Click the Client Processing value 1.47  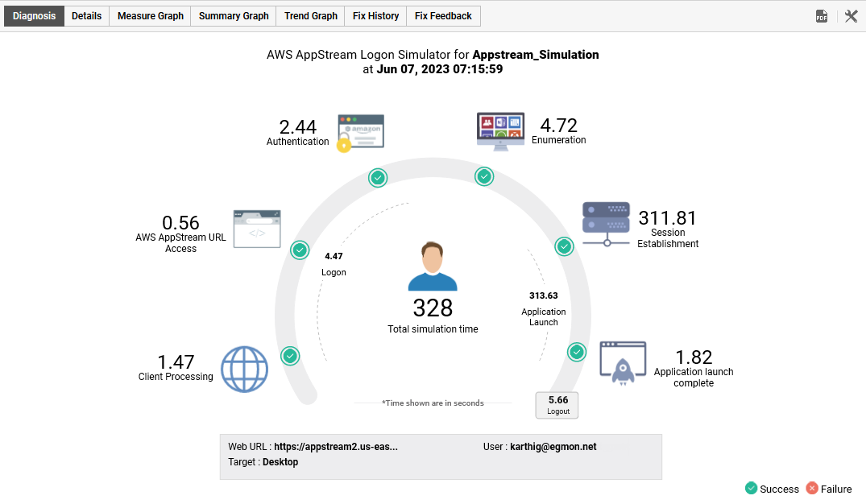coord(176,362)
